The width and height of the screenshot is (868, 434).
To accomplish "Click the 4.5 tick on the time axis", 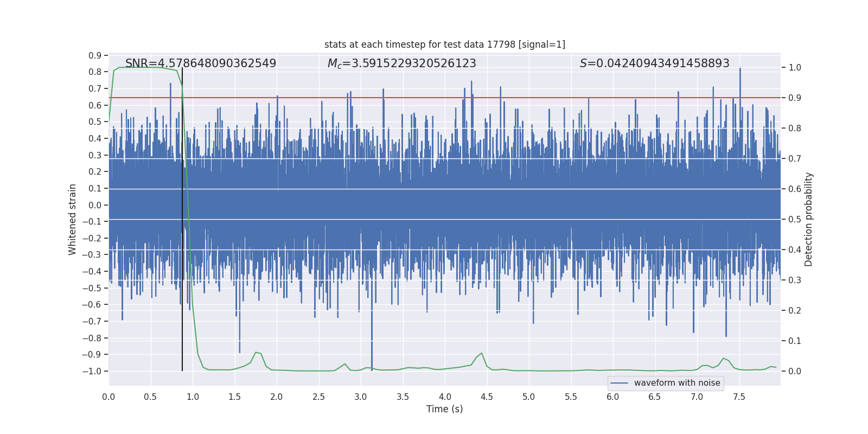I will coord(487,397).
